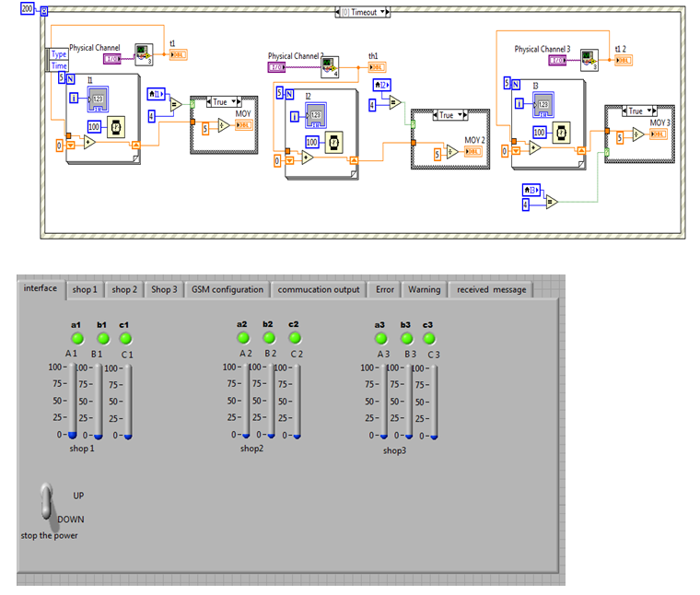Click the equals comparator next to I3 local variable
Image resolution: width=700 pixels, height=595 pixels.
[552, 203]
